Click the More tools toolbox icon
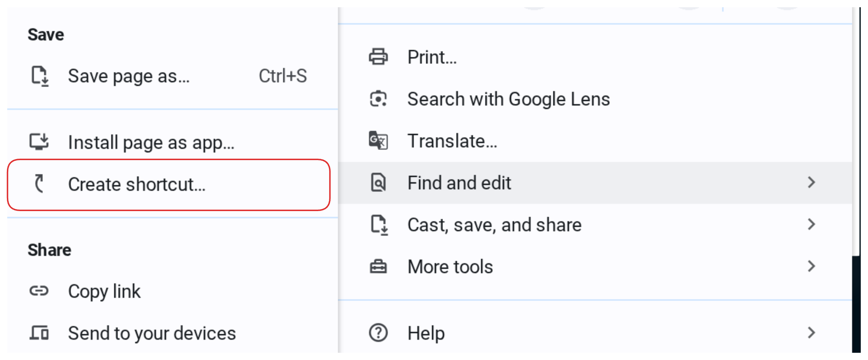Image resolution: width=868 pixels, height=360 pixels. [378, 267]
